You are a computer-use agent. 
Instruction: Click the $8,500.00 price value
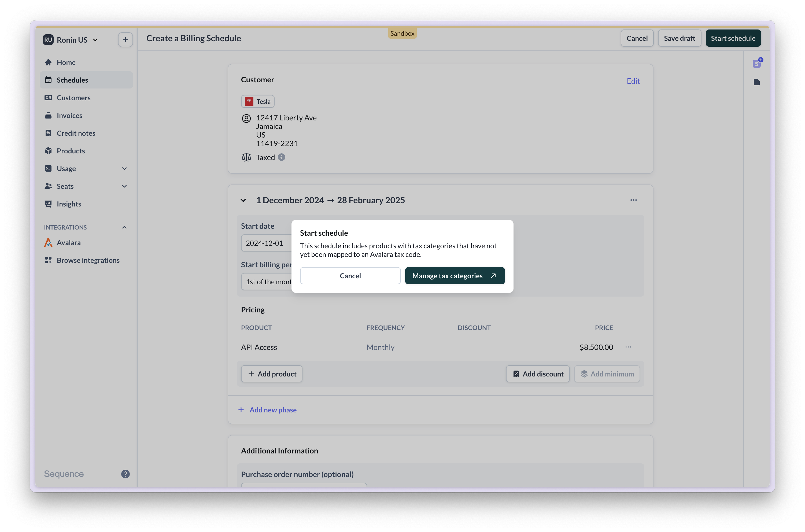click(596, 347)
